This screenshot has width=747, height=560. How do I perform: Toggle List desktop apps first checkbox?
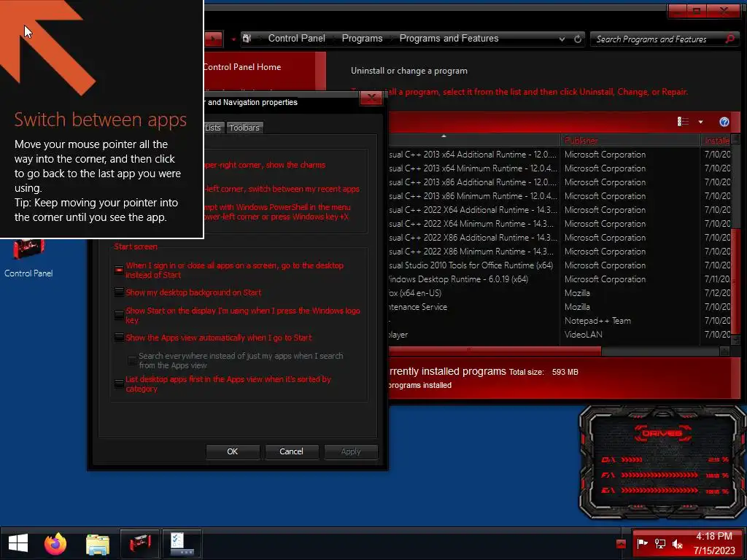point(119,384)
